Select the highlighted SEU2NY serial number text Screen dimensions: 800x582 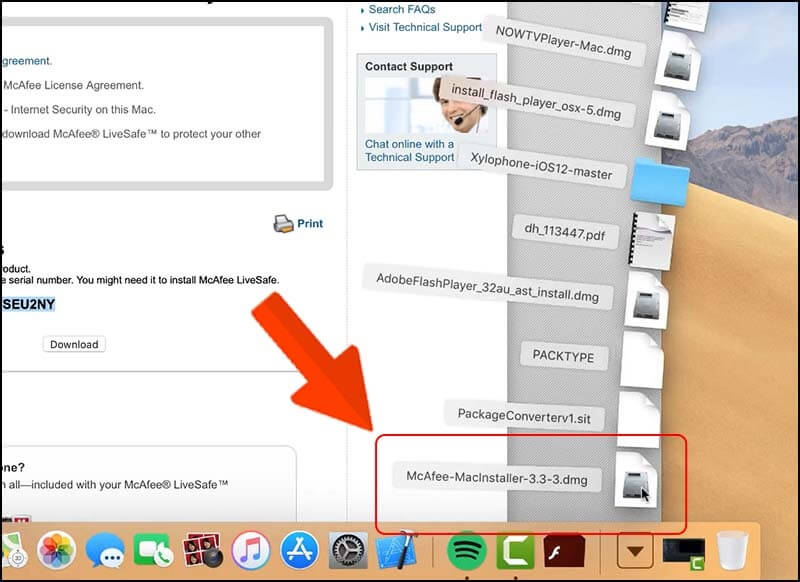click(29, 303)
